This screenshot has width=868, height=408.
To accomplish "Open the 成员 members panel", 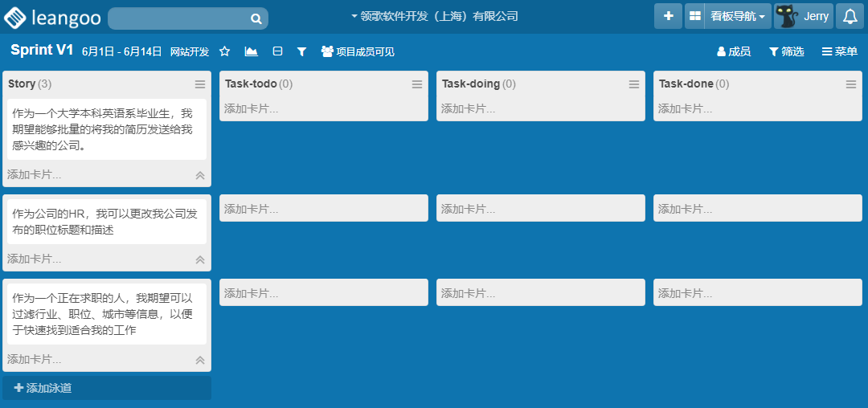I will (733, 51).
